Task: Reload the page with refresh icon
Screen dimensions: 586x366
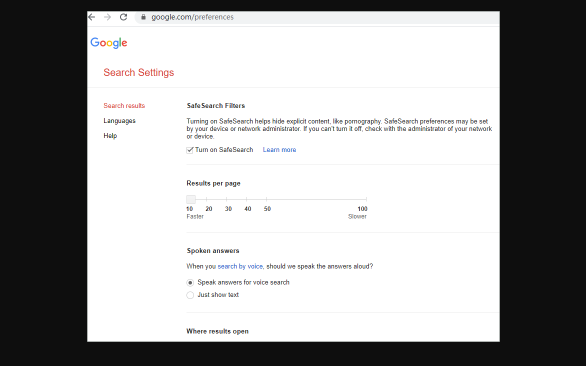Action: click(x=123, y=17)
